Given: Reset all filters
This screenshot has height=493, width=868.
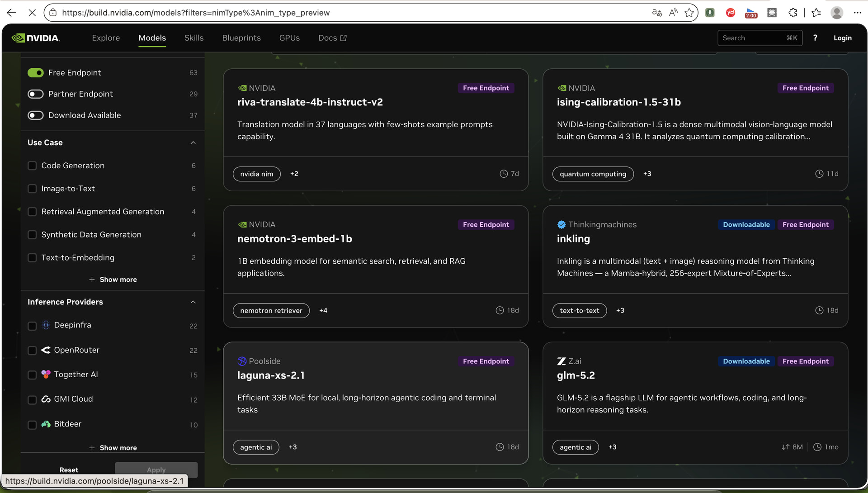Looking at the screenshot, I should (69, 470).
